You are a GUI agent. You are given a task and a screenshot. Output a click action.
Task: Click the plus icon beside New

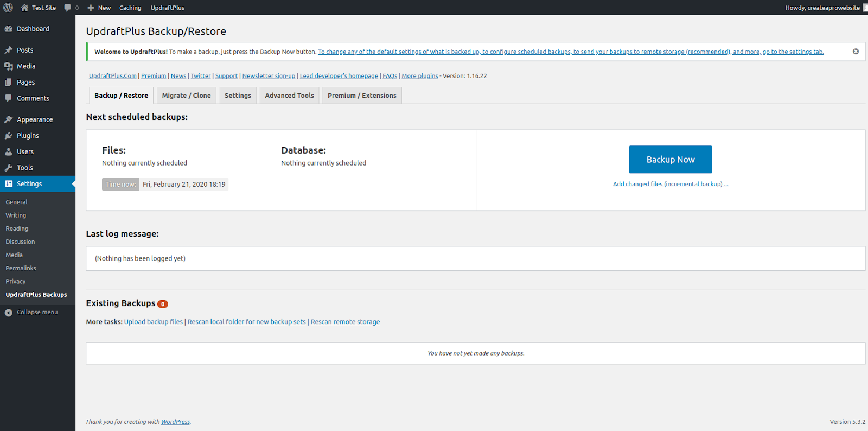pos(91,8)
